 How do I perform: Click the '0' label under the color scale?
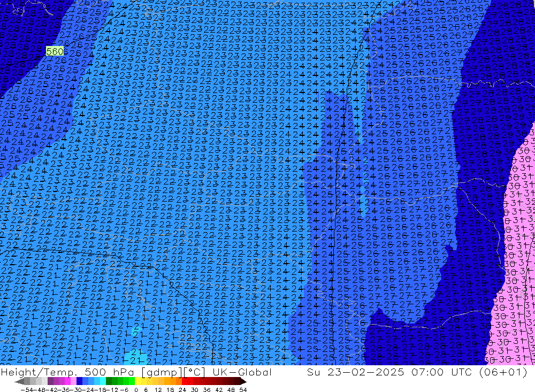tap(136, 390)
